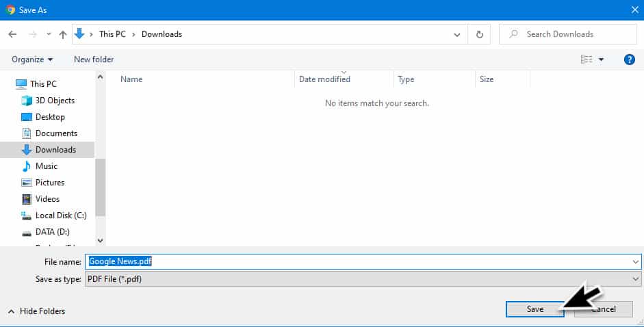Click the blue Downloads arrow in address bar
This screenshot has height=327, width=644.
[x=79, y=34]
